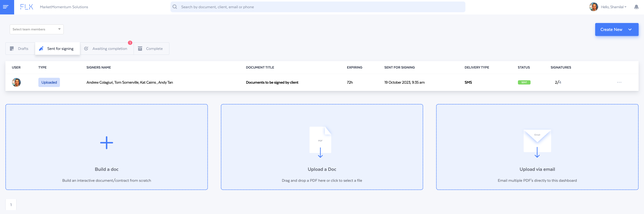Click the checkmark icon on Awaiting completion
The width and height of the screenshot is (644, 214).
[86, 48]
